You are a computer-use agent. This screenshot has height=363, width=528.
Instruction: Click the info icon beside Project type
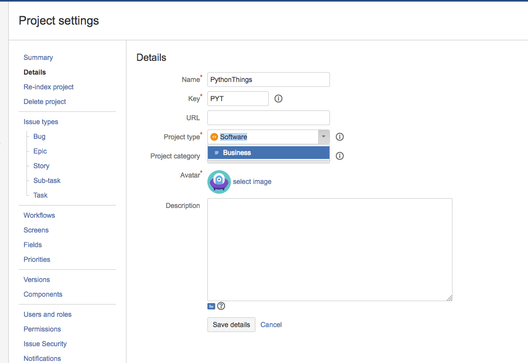click(x=339, y=137)
